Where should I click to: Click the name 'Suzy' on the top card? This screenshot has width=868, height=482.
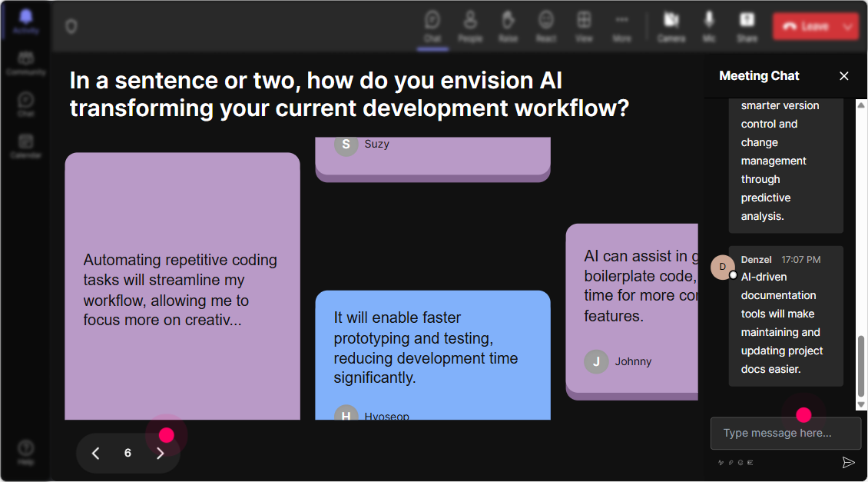pos(377,144)
